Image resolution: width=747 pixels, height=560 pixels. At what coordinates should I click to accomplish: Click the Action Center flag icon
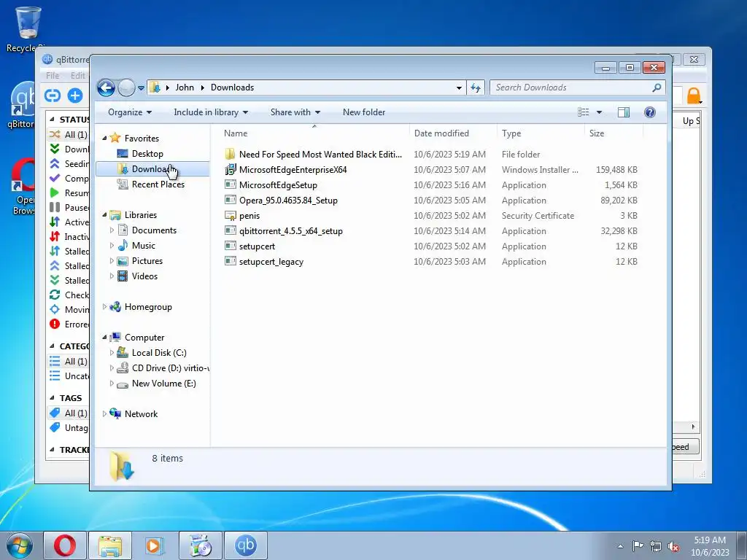pos(638,546)
